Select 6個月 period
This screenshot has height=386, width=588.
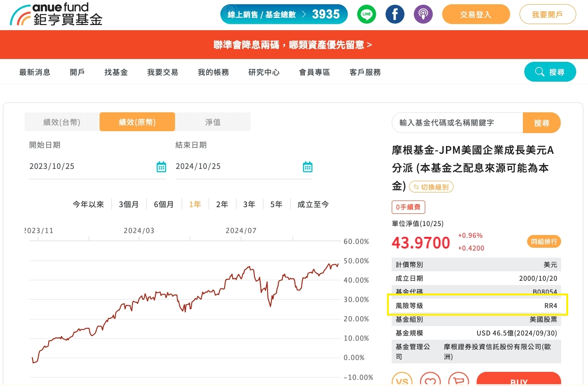pos(164,204)
